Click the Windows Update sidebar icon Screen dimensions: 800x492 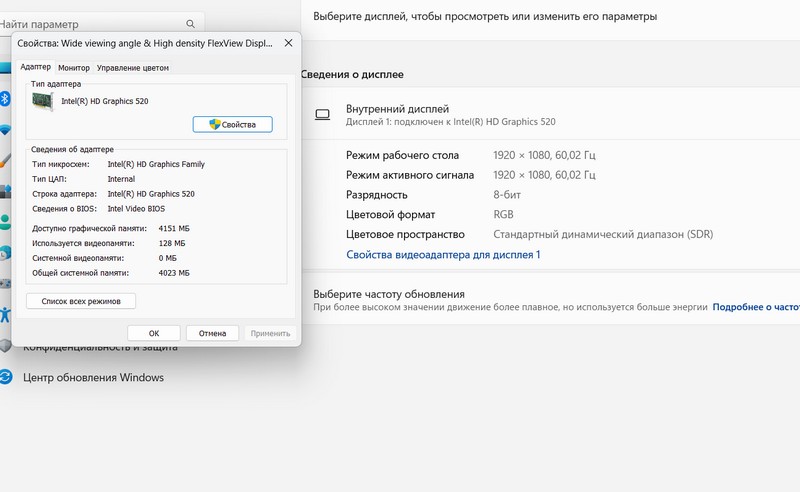(x=5, y=378)
